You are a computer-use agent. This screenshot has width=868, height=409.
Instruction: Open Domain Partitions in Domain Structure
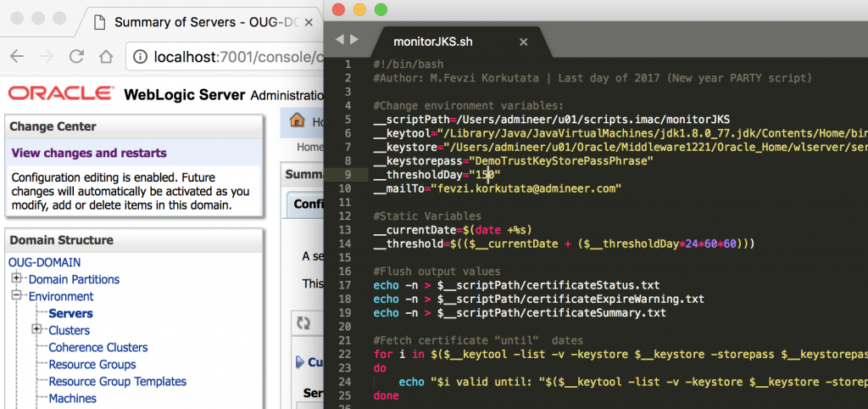click(x=75, y=279)
